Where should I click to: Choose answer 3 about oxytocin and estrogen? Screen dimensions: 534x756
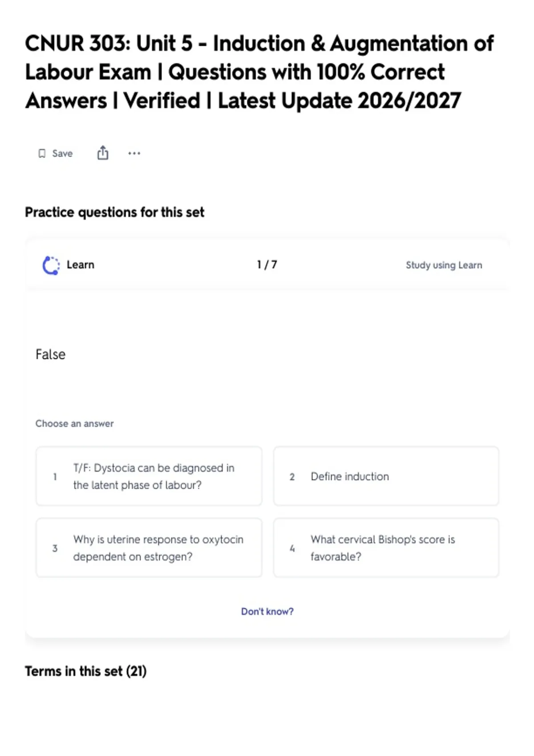[149, 548]
